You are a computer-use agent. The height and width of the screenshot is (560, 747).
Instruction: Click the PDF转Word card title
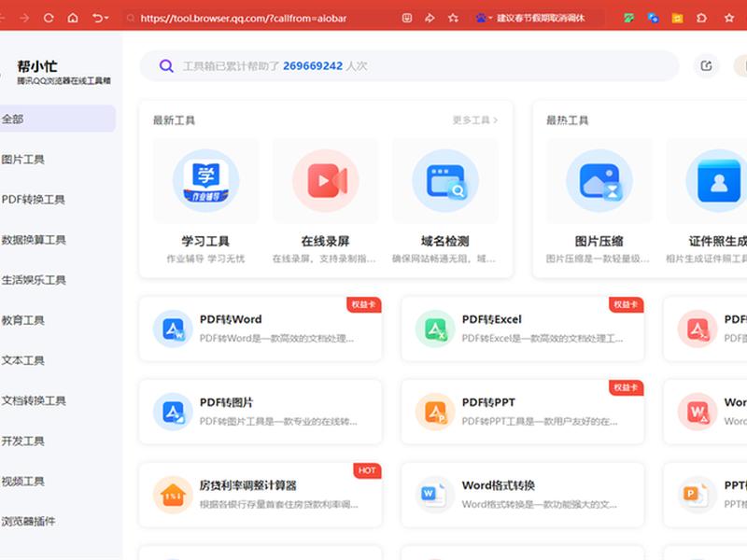point(231,319)
